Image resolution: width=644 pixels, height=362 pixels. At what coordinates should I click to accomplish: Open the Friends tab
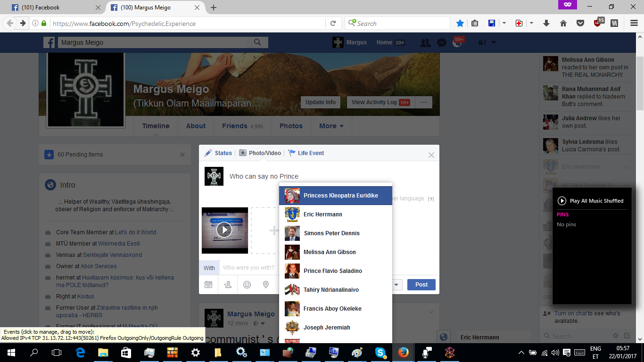[242, 126]
